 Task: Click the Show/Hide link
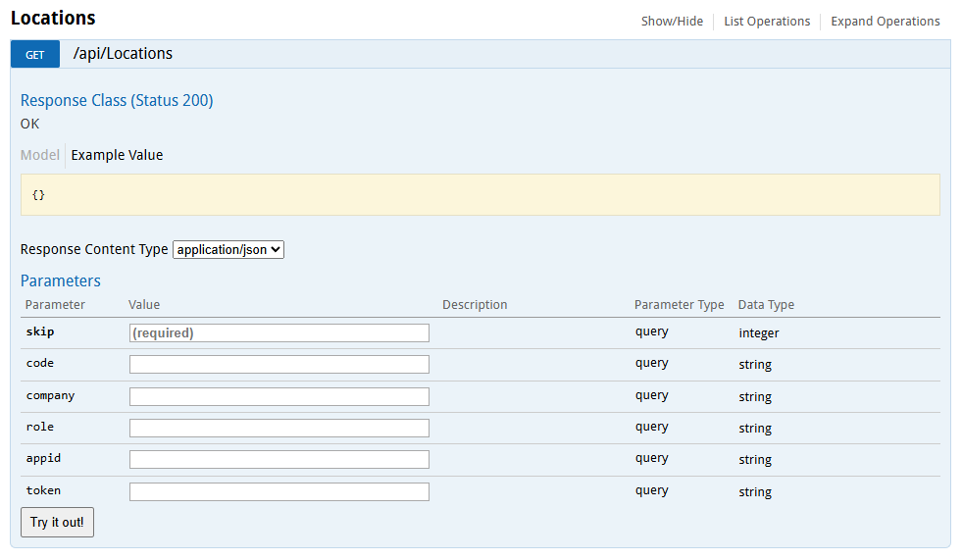pos(672,21)
